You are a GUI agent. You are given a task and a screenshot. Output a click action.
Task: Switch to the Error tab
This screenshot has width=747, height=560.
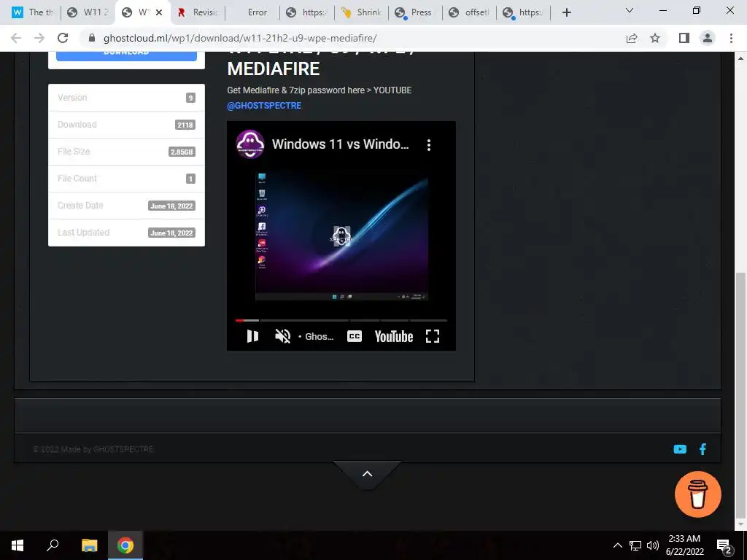(252, 12)
